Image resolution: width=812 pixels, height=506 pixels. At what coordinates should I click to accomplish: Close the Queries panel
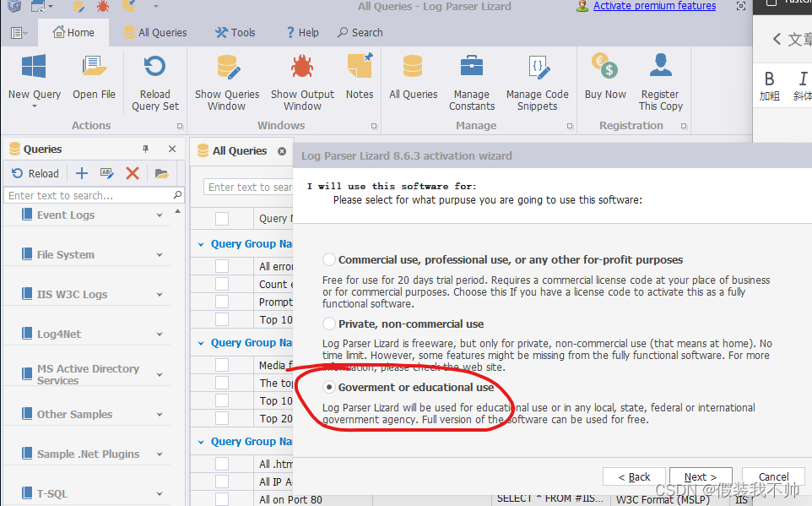(172, 150)
